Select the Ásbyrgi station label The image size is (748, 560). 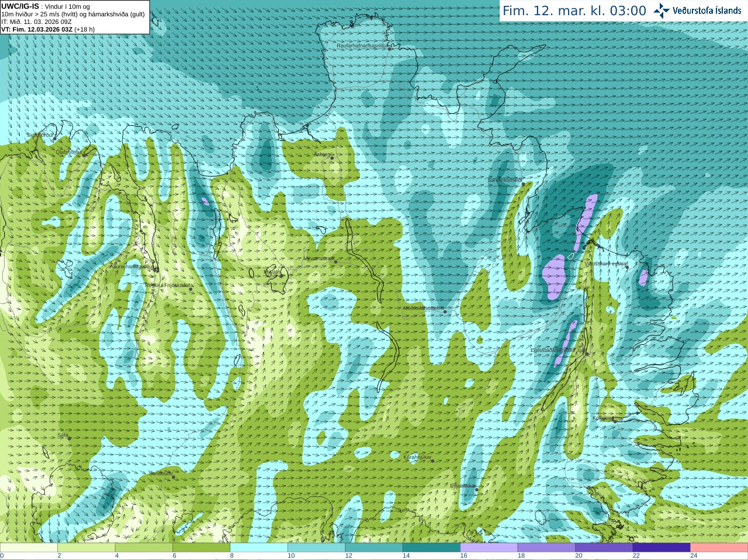coord(322,154)
